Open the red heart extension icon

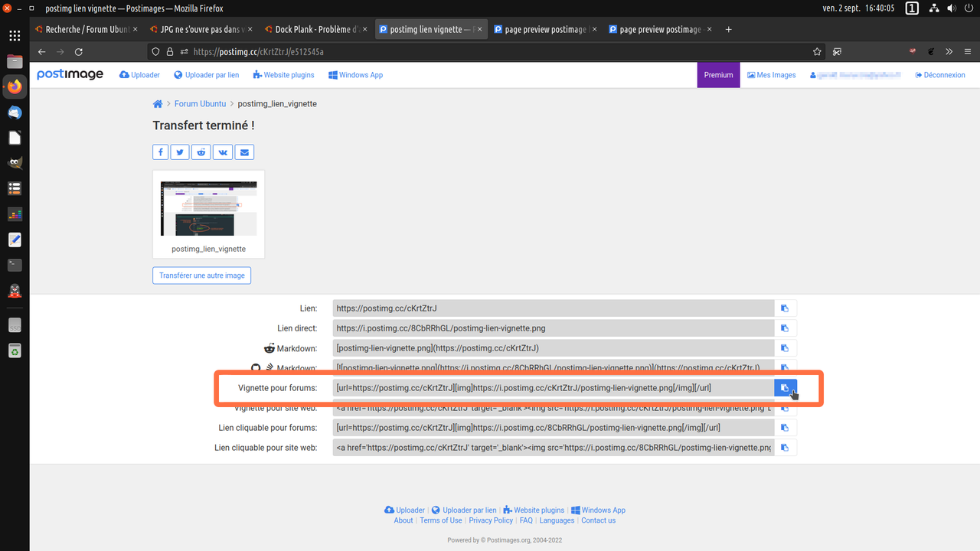(913, 52)
